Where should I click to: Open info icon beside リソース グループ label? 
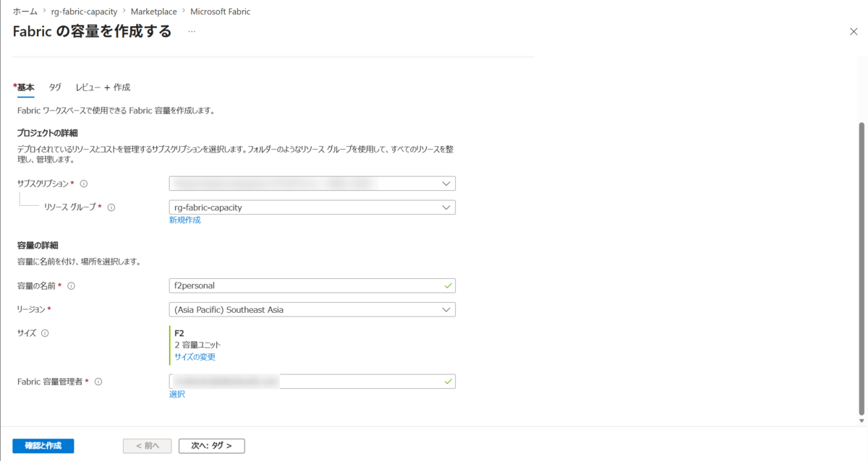(111, 207)
